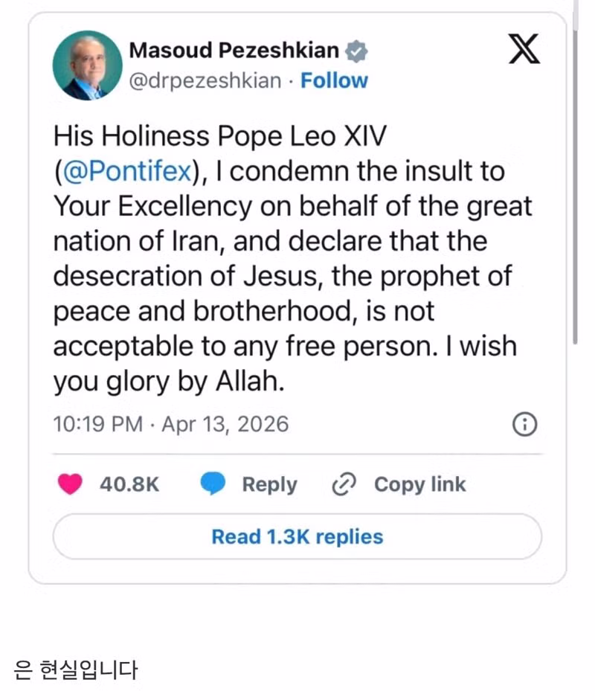Click the blue verified badge
This screenshot has width=595, height=700.
pyautogui.click(x=357, y=51)
